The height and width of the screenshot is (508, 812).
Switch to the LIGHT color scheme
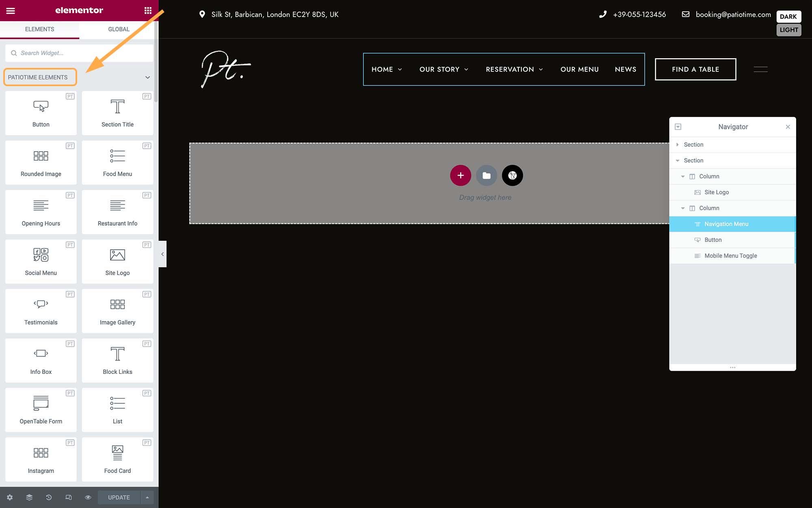tap(788, 30)
